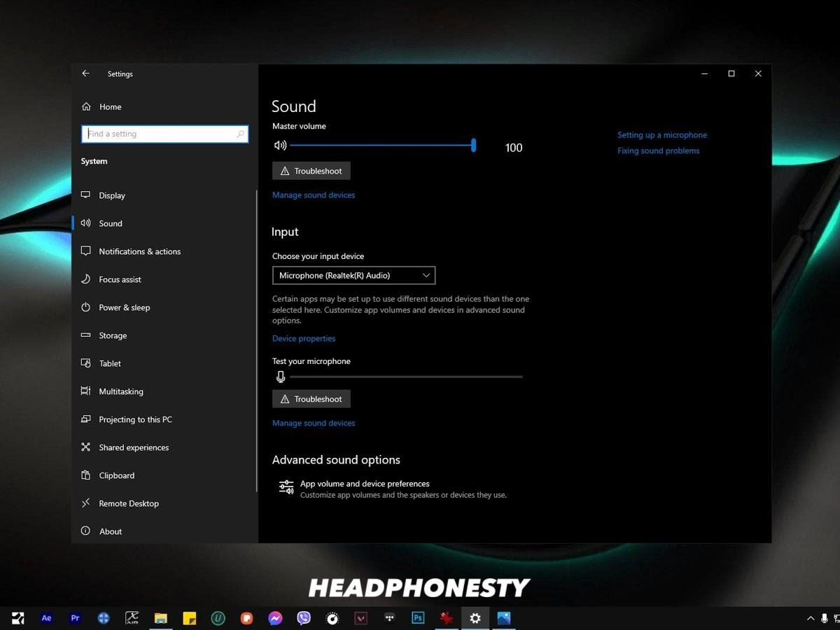
Task: Open Viber from the taskbar
Action: pyautogui.click(x=304, y=618)
